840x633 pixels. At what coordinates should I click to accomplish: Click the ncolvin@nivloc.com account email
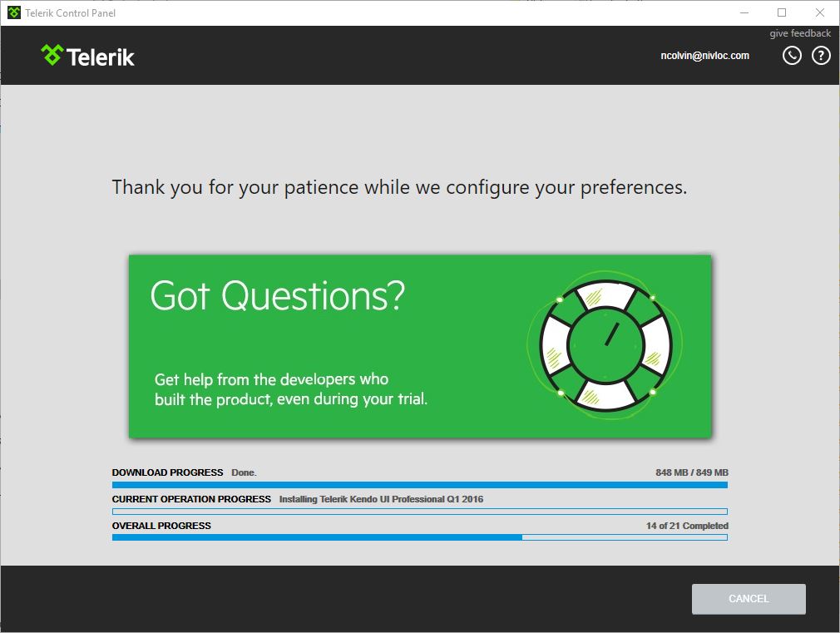pos(704,56)
